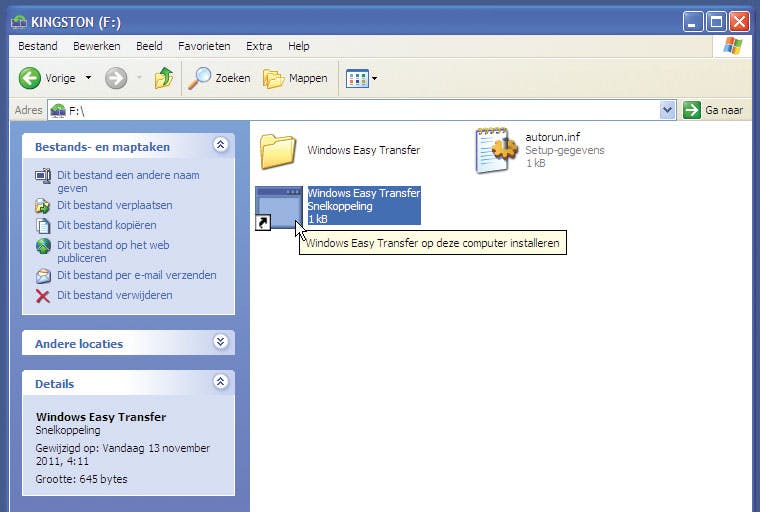Select the Windows Easy Transfer folder icon

tap(278, 152)
